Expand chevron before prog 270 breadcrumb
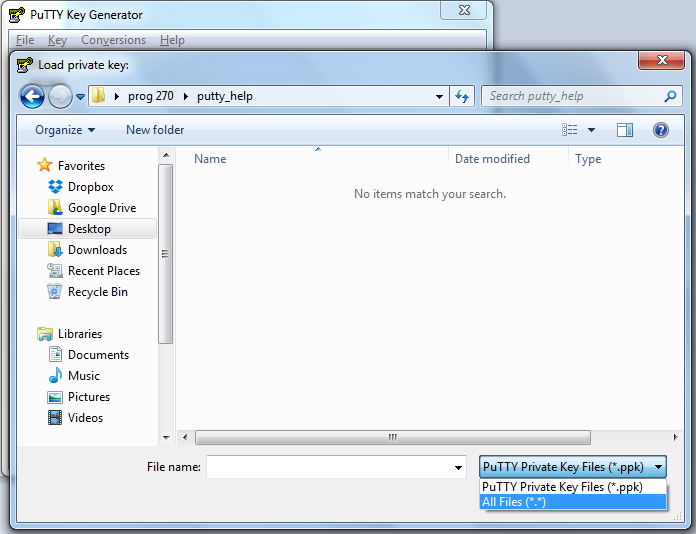 [x=117, y=96]
